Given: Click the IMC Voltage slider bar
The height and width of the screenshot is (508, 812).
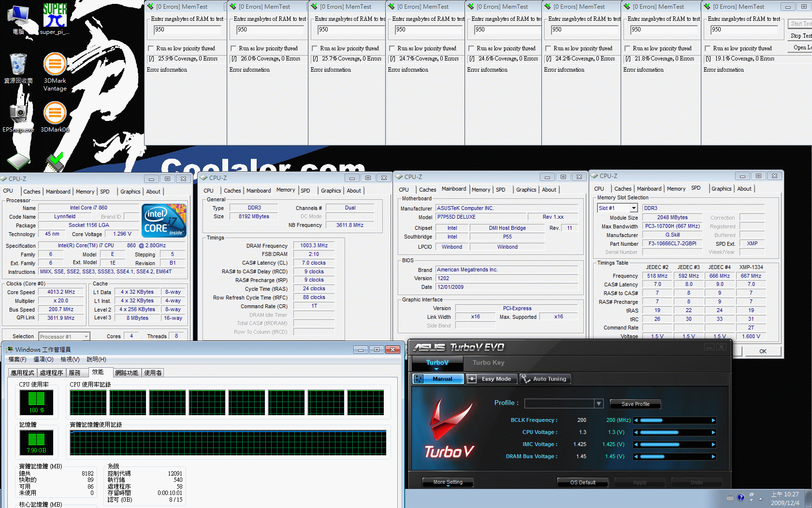Looking at the screenshot, I should pos(675,445).
